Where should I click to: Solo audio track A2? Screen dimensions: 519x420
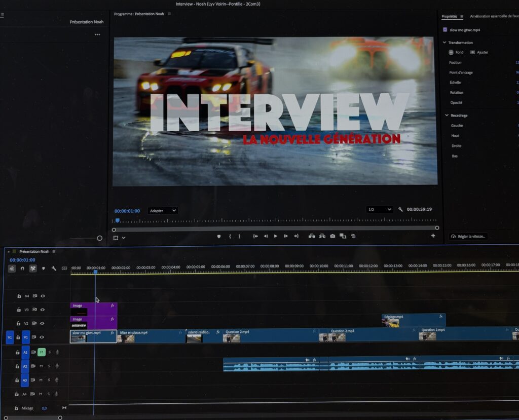pyautogui.click(x=49, y=366)
